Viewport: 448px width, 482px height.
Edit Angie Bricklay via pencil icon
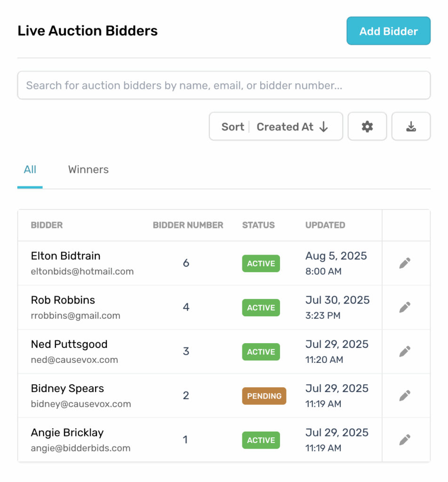(405, 440)
